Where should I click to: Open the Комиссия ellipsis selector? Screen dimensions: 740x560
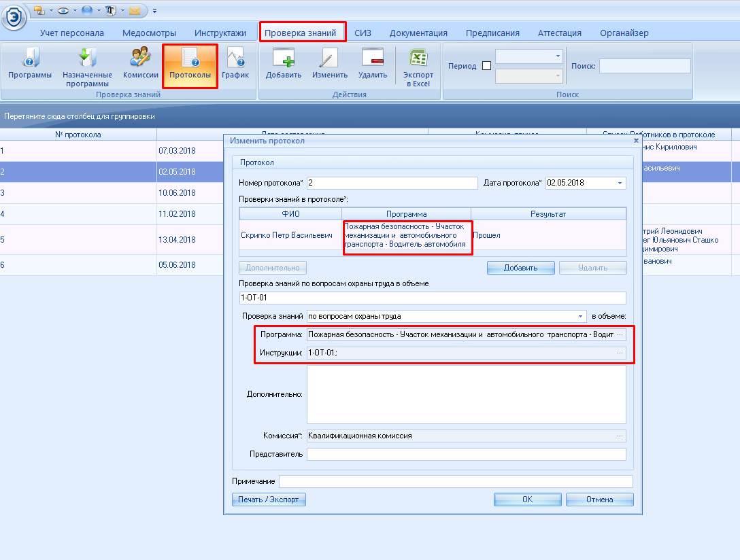tap(620, 436)
